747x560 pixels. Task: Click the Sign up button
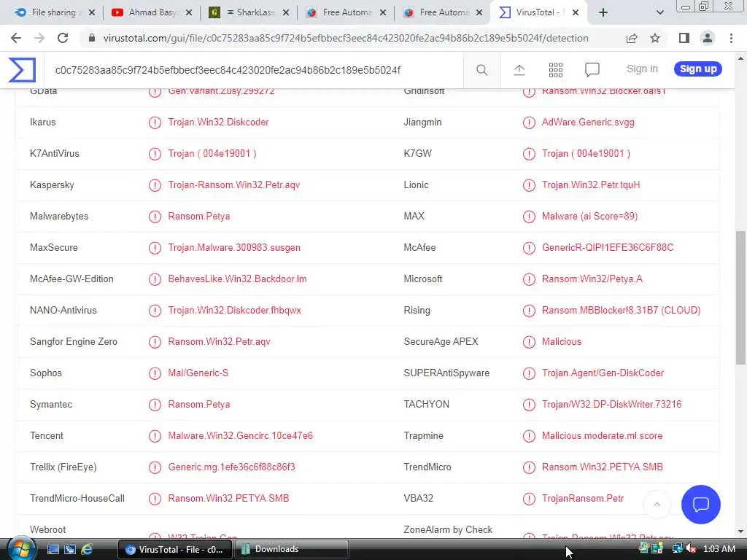tap(698, 69)
